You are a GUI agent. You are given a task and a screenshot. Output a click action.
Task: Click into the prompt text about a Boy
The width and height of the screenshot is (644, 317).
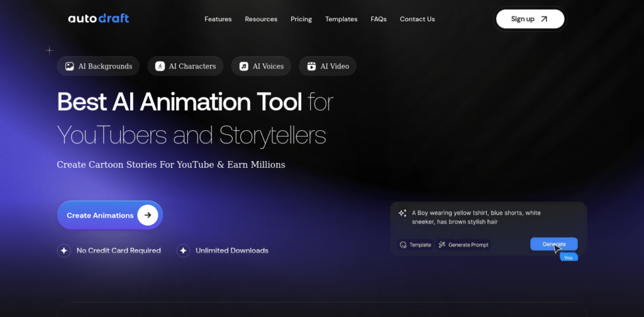(476, 217)
